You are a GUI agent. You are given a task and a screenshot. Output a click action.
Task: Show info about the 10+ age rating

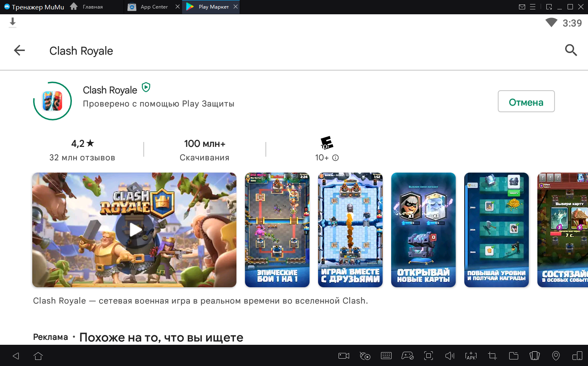pos(335,158)
